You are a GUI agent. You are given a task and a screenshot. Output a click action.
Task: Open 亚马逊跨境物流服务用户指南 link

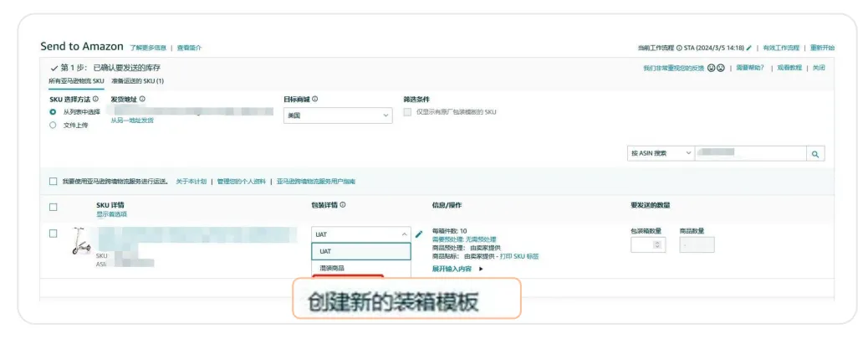[316, 181]
